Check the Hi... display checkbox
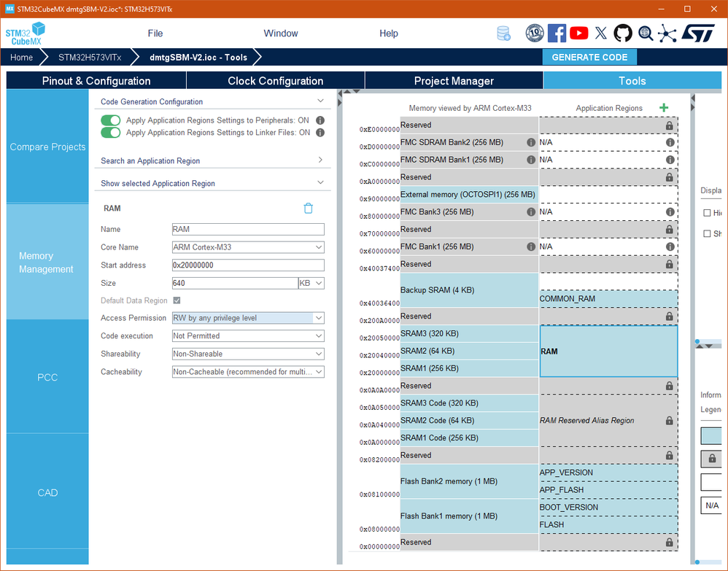The height and width of the screenshot is (571, 728). coord(707,213)
